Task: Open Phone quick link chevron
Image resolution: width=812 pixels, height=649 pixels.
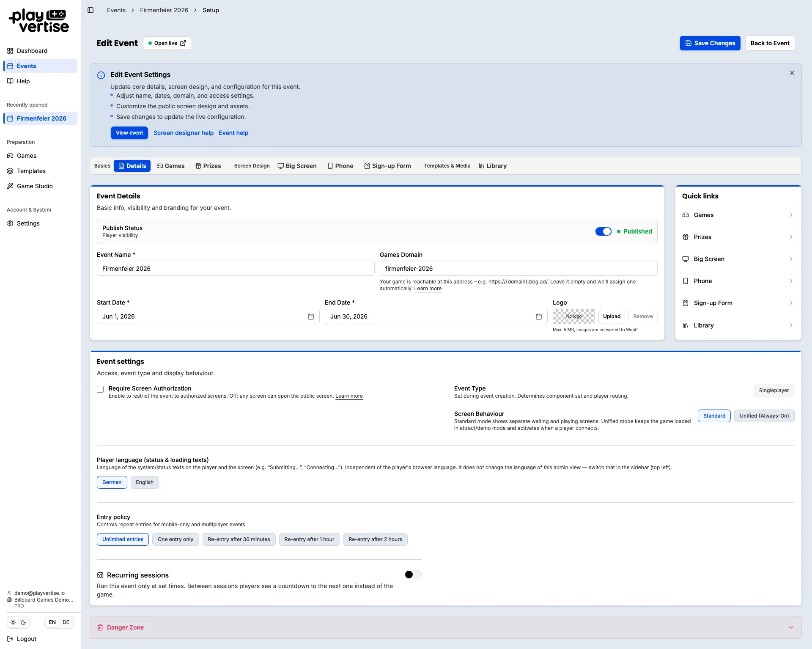Action: [x=791, y=281]
